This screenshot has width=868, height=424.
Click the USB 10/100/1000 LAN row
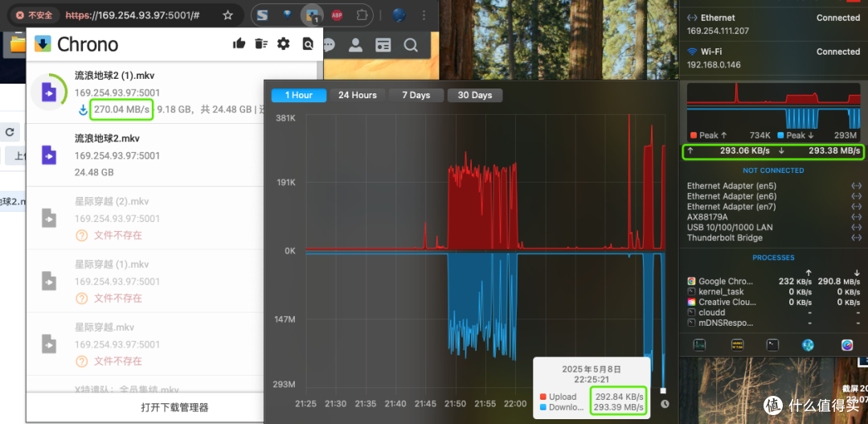[x=773, y=227]
